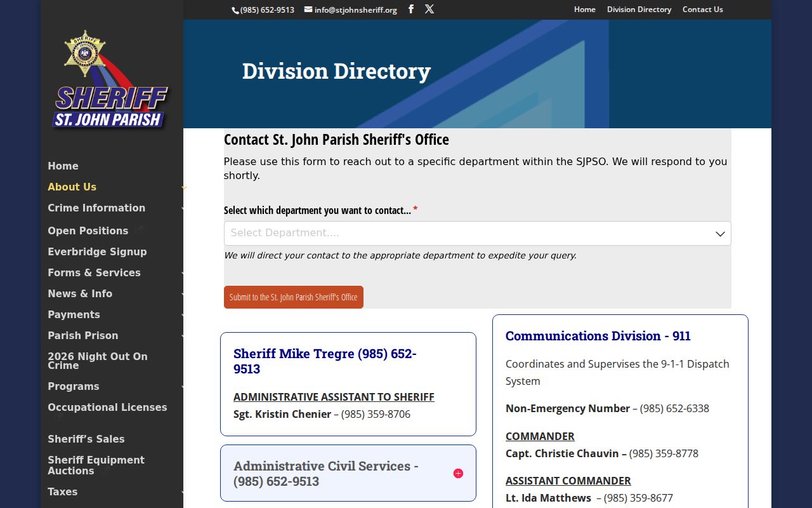
Task: Click Capt. Christie Chauvin's name
Action: coord(562,453)
